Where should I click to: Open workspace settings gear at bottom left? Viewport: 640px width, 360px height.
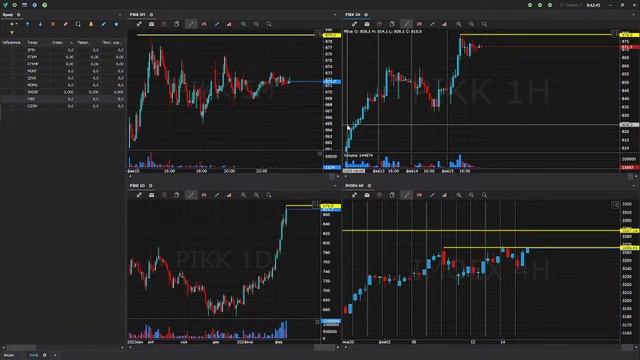(44, 355)
